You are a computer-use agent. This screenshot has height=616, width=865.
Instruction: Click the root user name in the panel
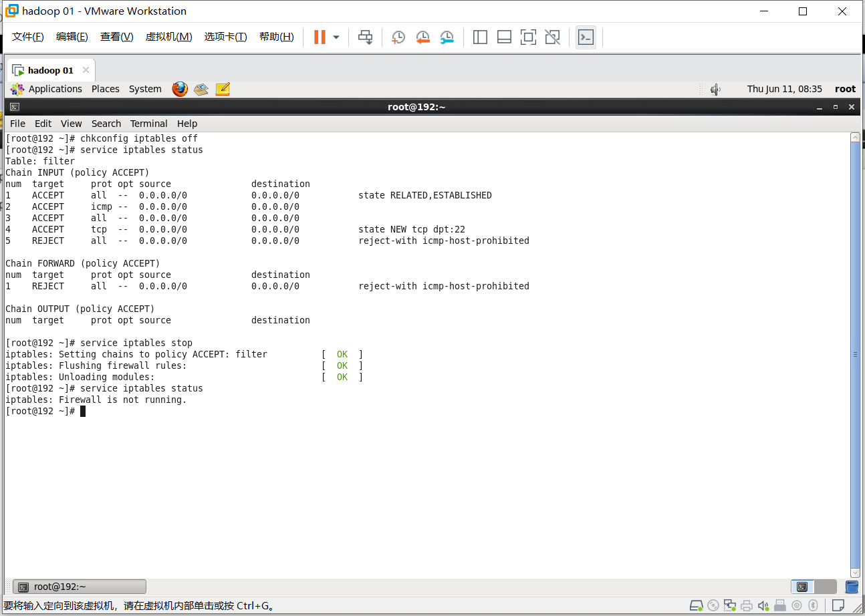tap(845, 89)
